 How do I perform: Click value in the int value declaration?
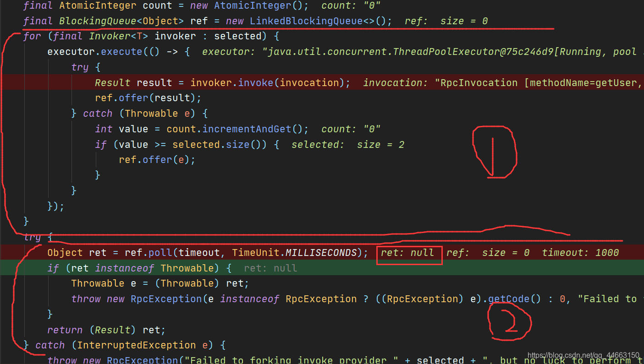coord(133,129)
